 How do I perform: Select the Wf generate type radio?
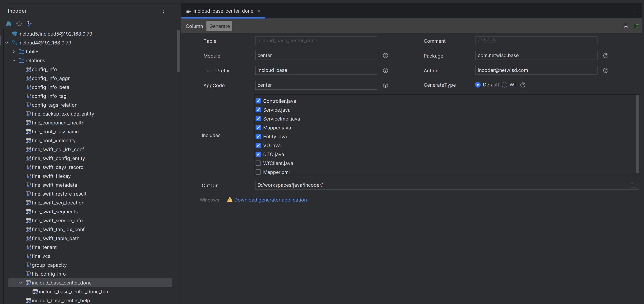click(504, 85)
